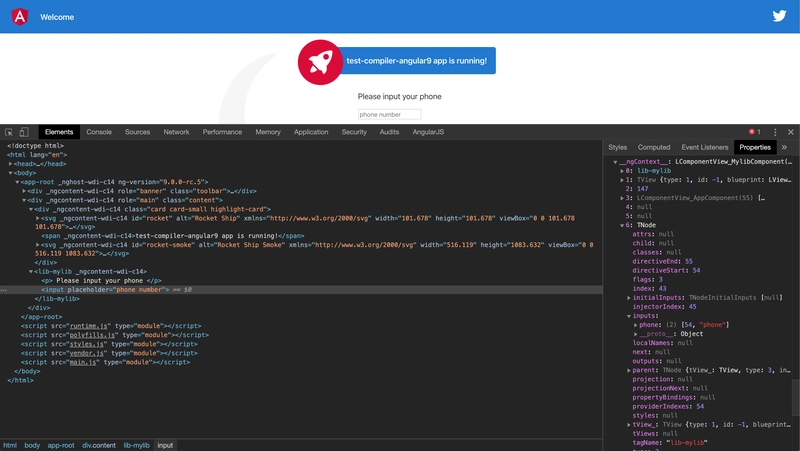Collapse the highlight-card div node
800x451 pixels.
coord(31,209)
